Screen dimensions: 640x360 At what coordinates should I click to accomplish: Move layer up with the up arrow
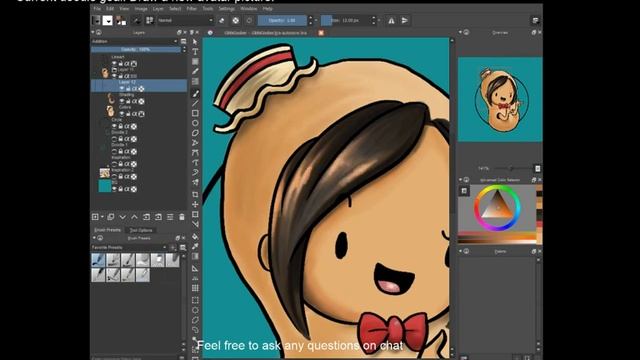pyautogui.click(x=134, y=217)
